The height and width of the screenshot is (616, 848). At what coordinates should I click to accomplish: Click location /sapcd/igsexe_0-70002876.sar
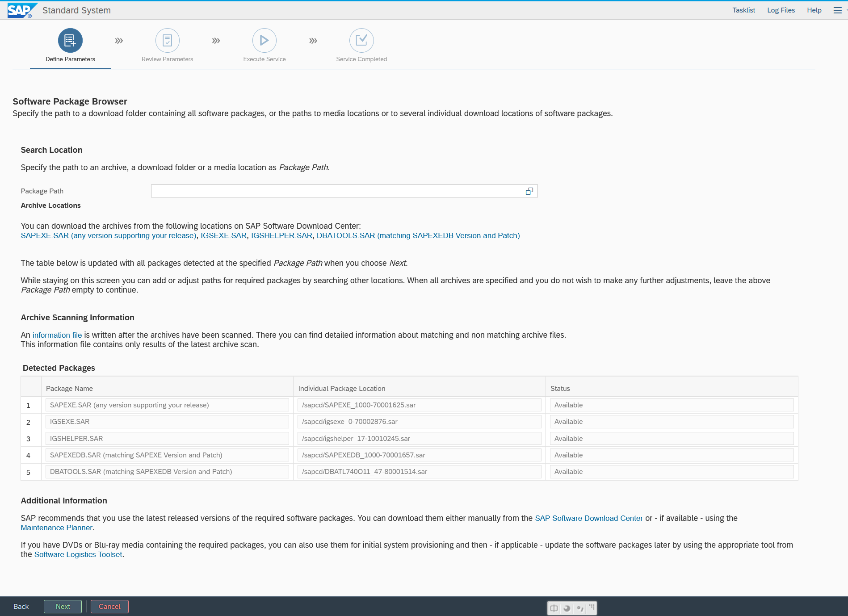420,422
